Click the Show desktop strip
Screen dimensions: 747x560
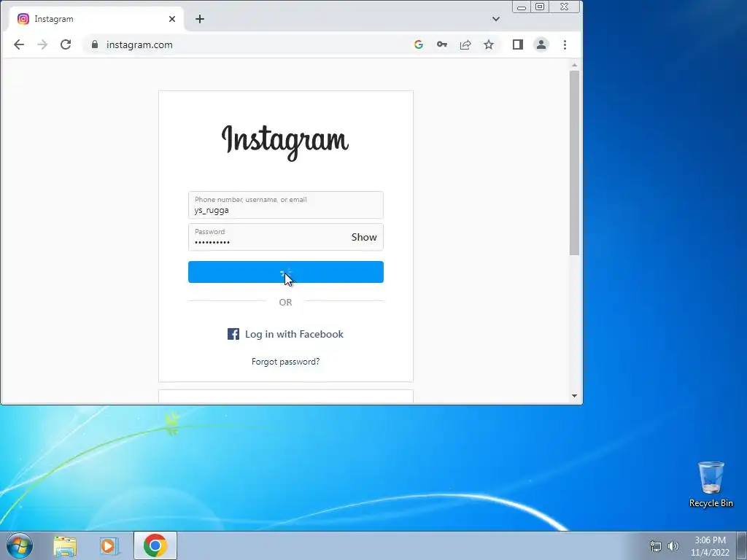pyautogui.click(x=742, y=545)
